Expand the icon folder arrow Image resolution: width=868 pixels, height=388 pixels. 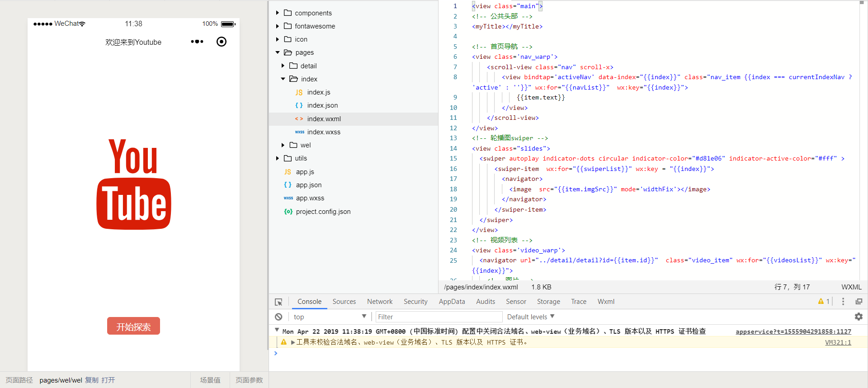tap(278, 39)
